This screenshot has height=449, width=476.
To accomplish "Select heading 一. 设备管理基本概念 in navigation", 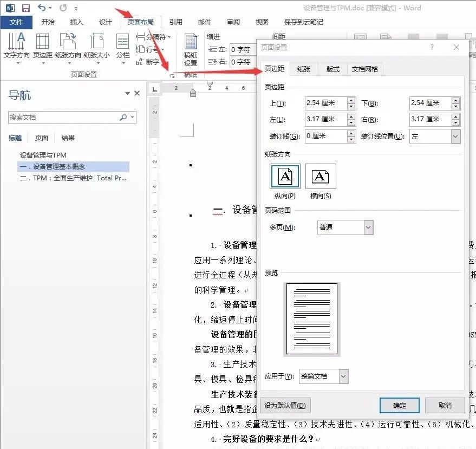I will [73, 167].
